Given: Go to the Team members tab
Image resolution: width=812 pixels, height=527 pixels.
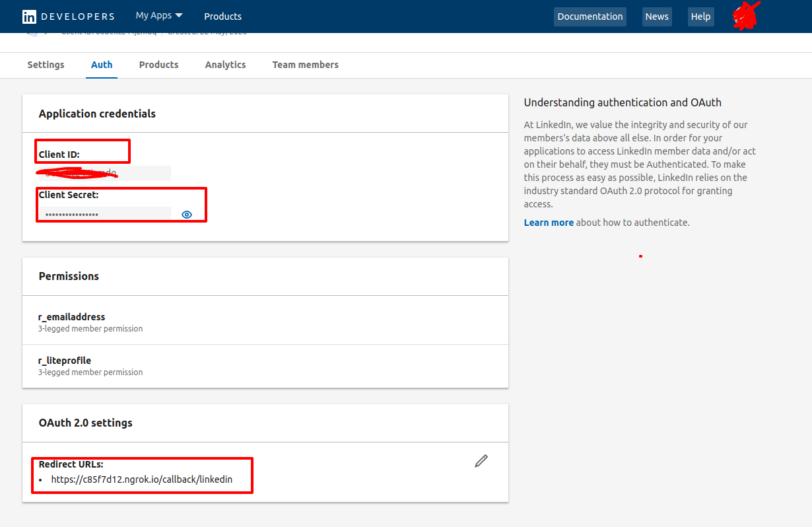Looking at the screenshot, I should click(305, 65).
